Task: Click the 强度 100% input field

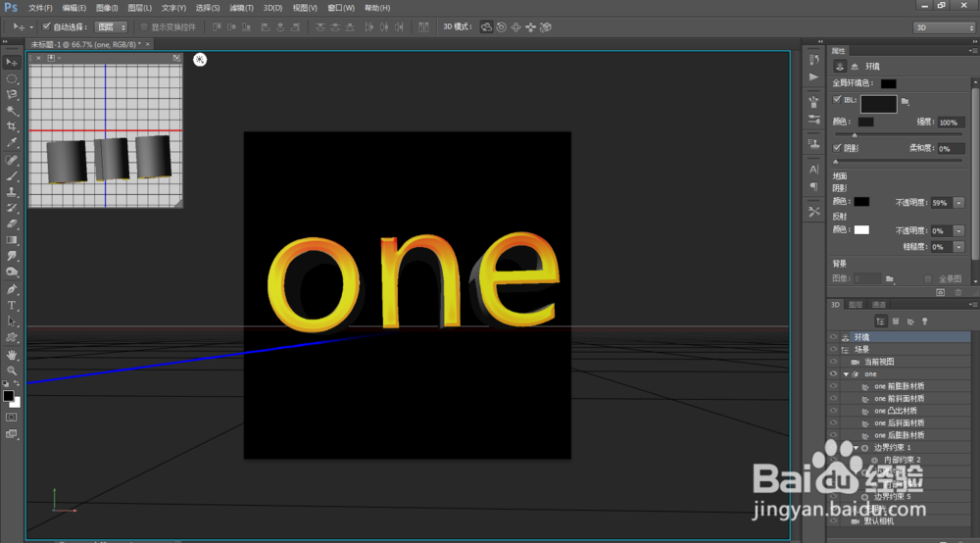Action: pyautogui.click(x=950, y=123)
